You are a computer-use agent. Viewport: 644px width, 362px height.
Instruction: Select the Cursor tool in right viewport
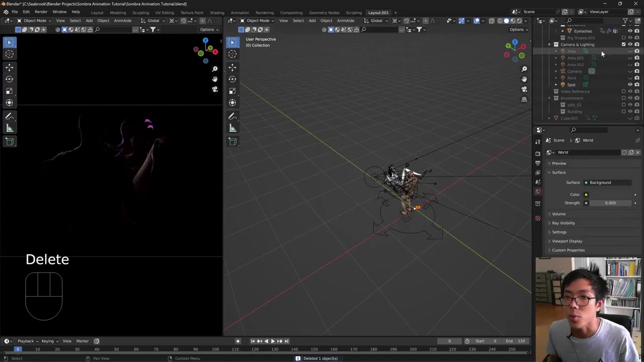232,54
